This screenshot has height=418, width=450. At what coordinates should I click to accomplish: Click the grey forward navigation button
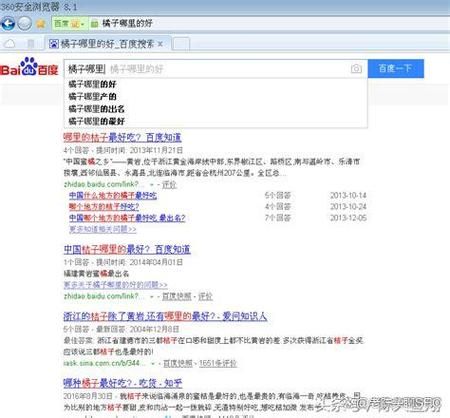tap(24, 23)
